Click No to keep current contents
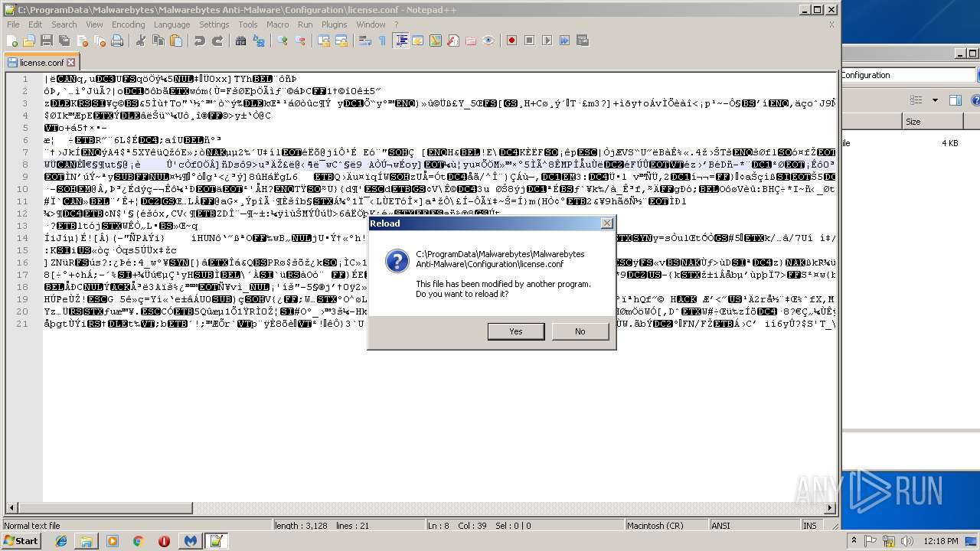 point(580,331)
